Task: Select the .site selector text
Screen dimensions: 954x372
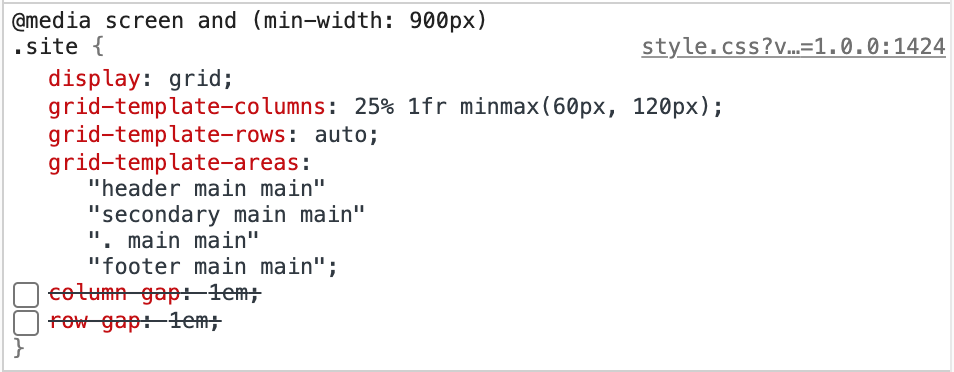Action: click(46, 47)
